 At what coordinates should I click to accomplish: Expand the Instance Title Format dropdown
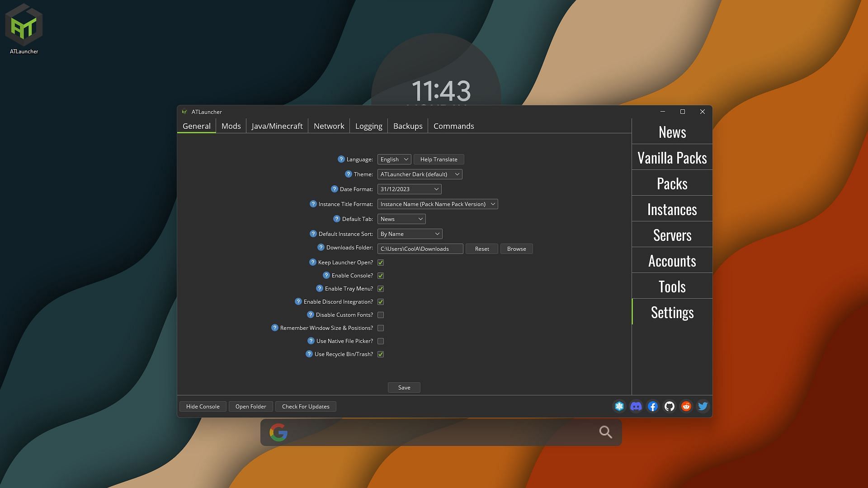438,204
